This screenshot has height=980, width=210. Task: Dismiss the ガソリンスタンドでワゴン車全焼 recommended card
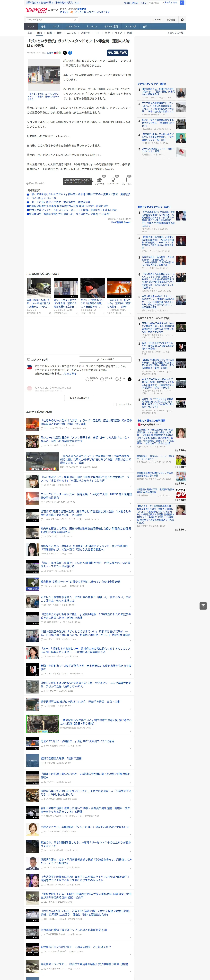77,313
